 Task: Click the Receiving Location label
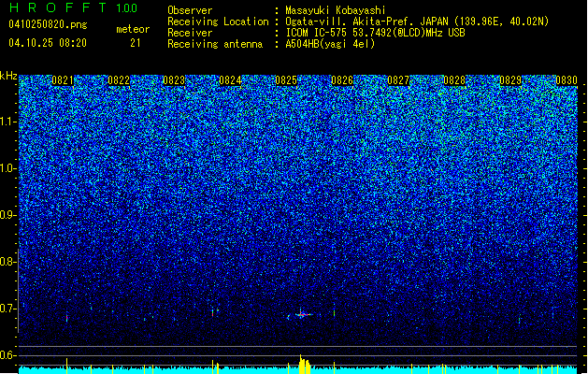[x=218, y=22]
